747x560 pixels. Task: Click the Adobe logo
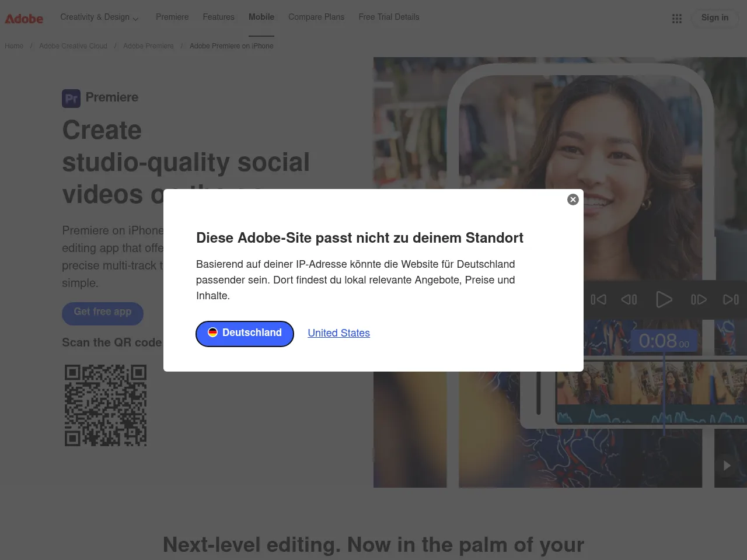pyautogui.click(x=24, y=19)
